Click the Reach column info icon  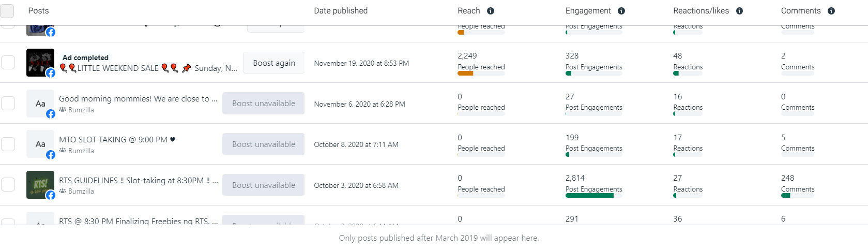click(x=491, y=11)
